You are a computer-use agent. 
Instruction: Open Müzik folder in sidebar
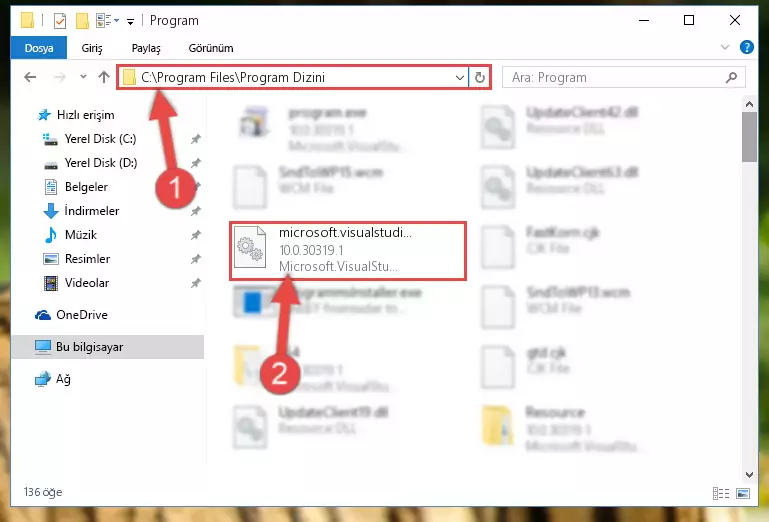pos(80,235)
